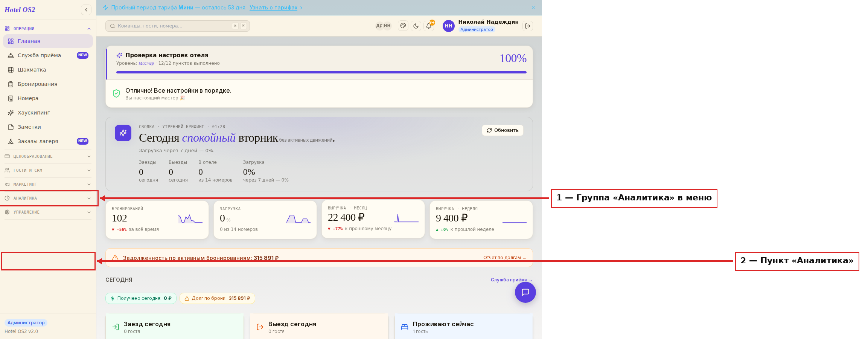Click the Служба приёма bell icon in sidebar
Viewport: 868px width, 339px height.
click(11, 55)
